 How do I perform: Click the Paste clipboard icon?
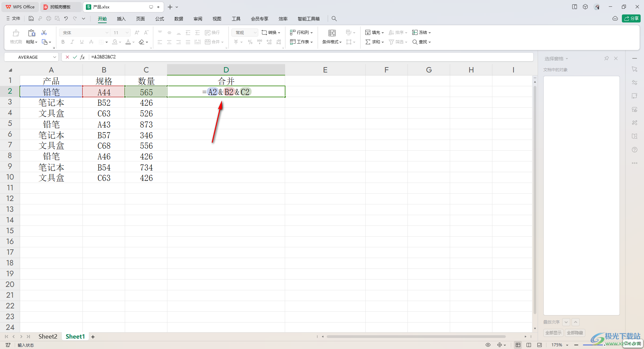pos(32,33)
